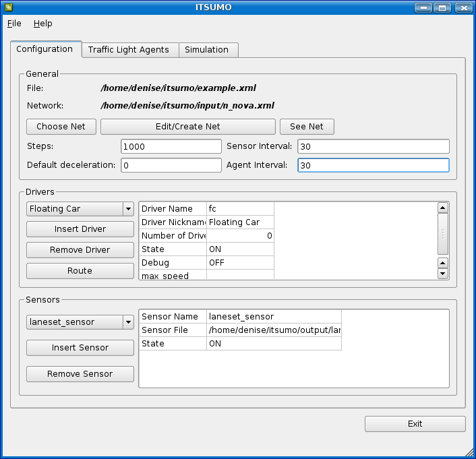
Task: Open the Simulation tab
Action: point(206,50)
